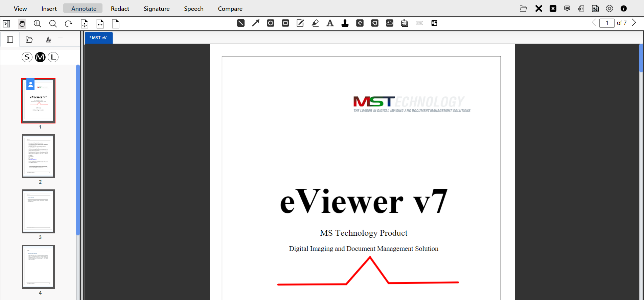
Task: Insert a button annotation
Action: coord(419,23)
